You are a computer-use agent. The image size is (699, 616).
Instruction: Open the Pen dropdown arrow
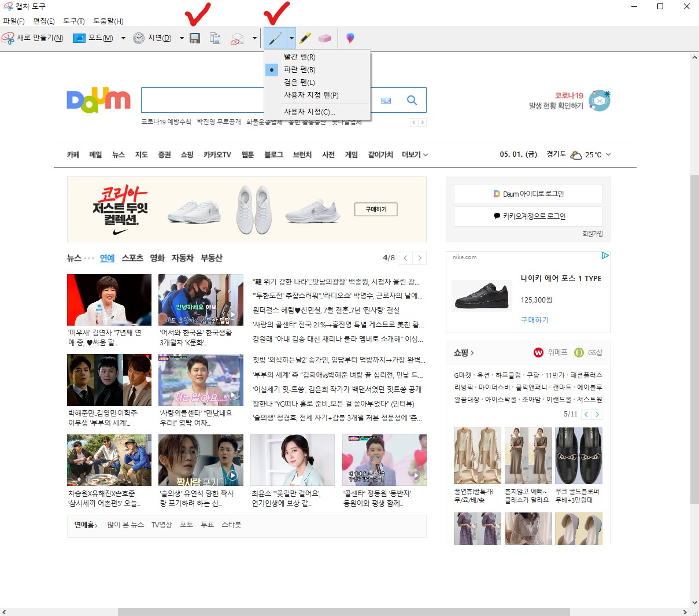coord(291,39)
